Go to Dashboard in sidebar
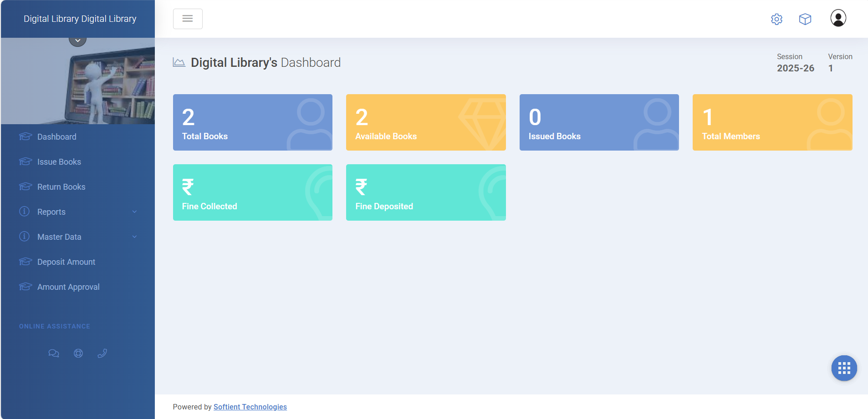Viewport: 868px width, 419px height. [x=57, y=136]
